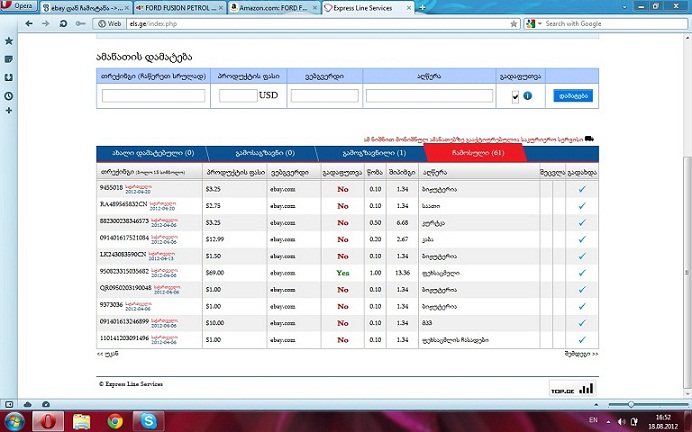Click the red courier service notice link
Viewport: 692px width, 432px height.
[x=473, y=139]
